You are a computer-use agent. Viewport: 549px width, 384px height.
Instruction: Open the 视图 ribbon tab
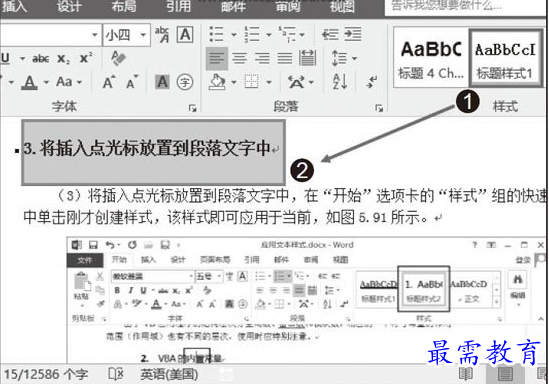click(x=342, y=6)
